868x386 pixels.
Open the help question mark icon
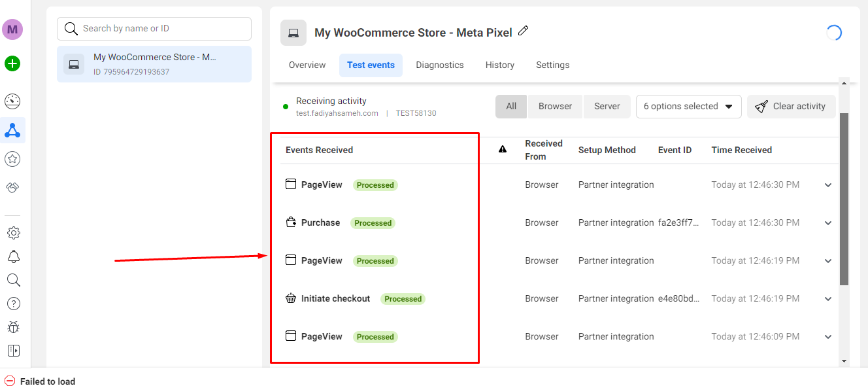pos(13,304)
